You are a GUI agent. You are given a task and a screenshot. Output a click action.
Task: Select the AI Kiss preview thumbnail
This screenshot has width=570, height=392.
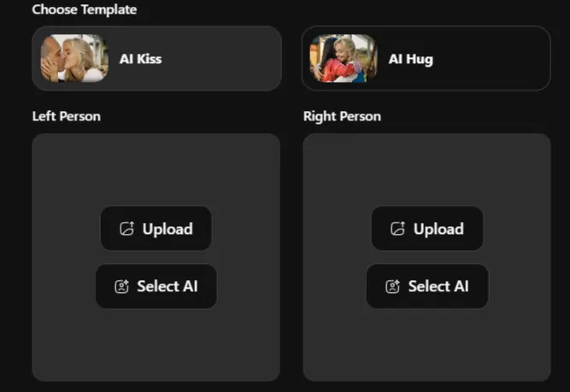[x=74, y=58]
